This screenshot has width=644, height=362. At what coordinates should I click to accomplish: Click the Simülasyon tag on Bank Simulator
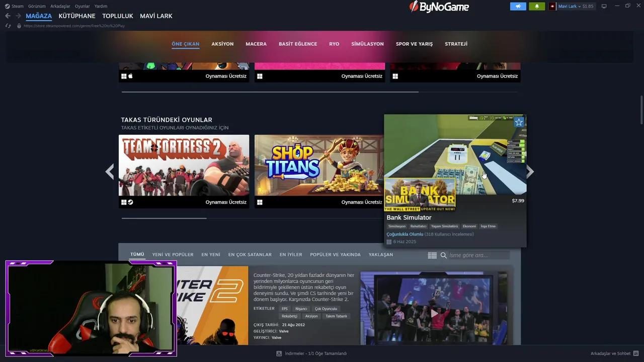tap(397, 226)
